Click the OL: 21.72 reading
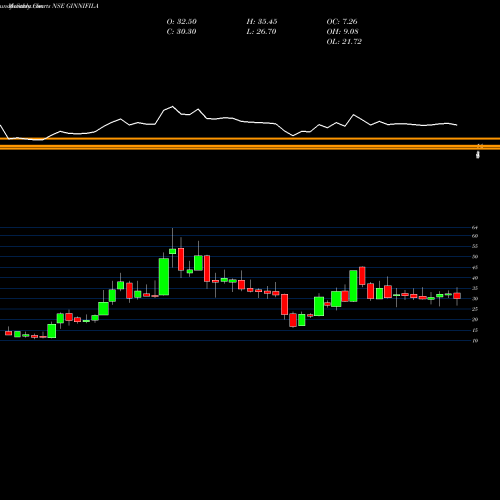This screenshot has width=500, height=500. pos(344,42)
